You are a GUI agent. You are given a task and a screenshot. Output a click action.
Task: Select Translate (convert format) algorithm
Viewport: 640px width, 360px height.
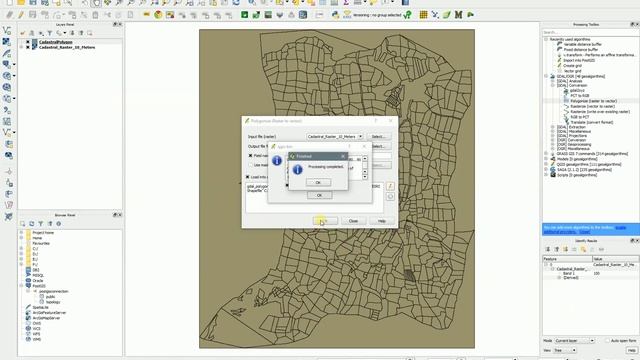591,122
